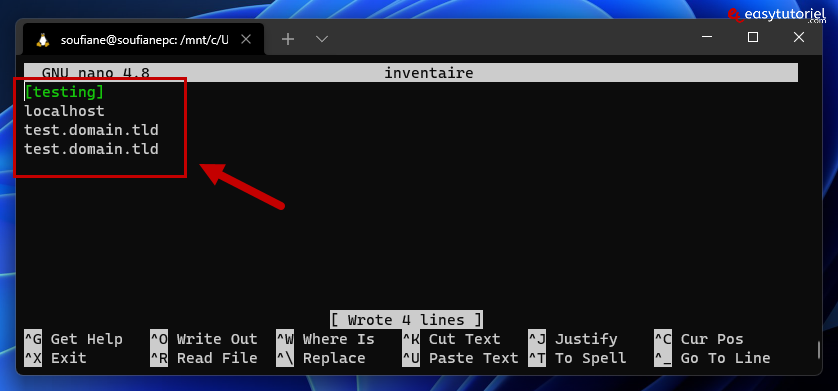Viewport: 838px width, 391px height.
Task: Close the soufiane@soufianepc tab
Action: (246, 39)
